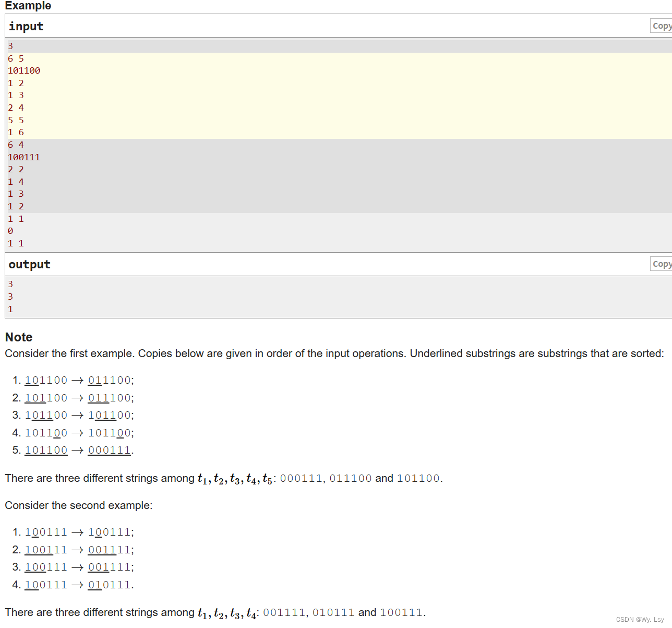Click the string 011100 in the note text
The height and width of the screenshot is (628, 672).
[x=351, y=478]
